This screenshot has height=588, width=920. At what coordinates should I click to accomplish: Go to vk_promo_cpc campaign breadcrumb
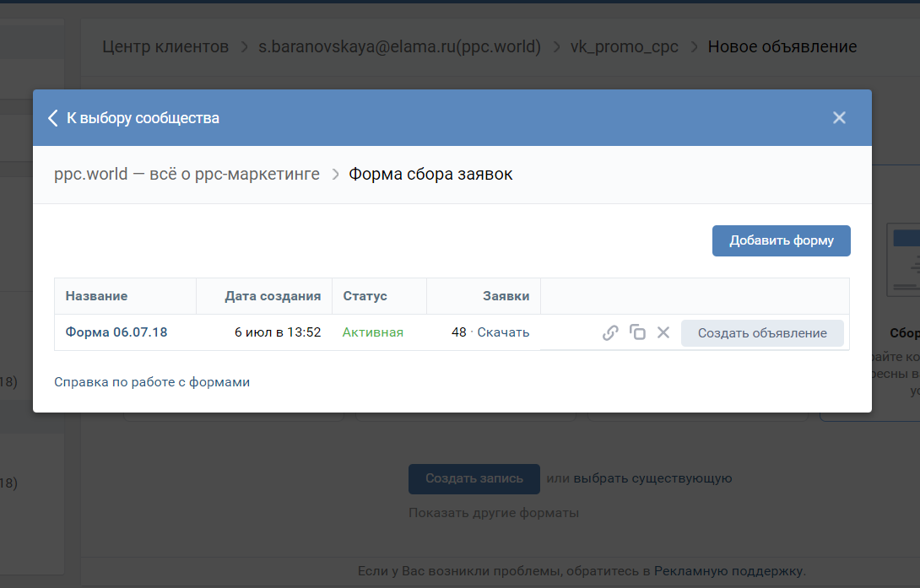click(x=624, y=46)
